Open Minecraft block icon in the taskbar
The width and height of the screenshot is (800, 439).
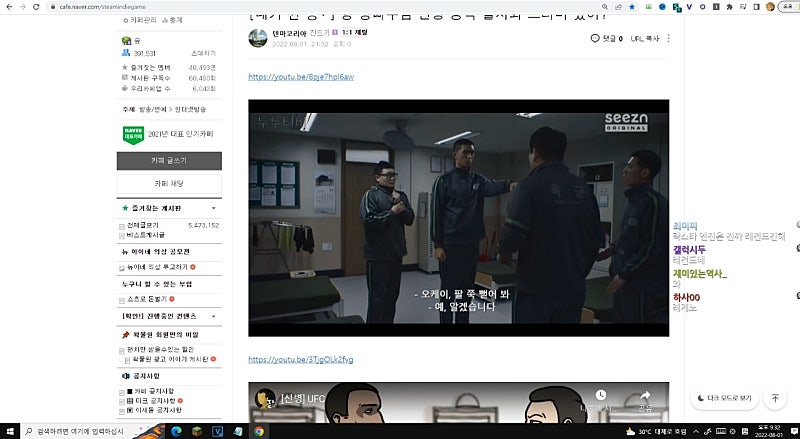[x=197, y=431]
